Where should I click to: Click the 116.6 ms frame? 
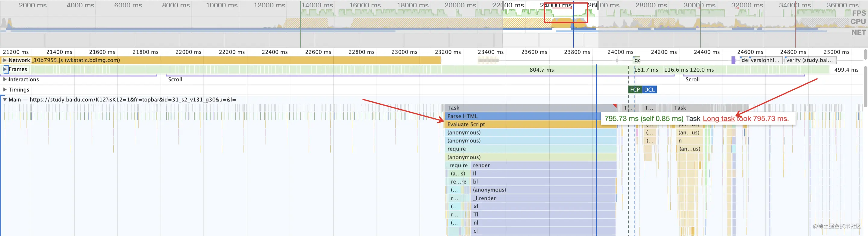point(676,70)
